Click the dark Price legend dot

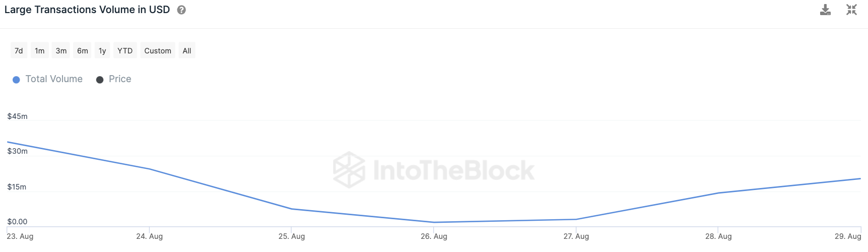click(100, 80)
